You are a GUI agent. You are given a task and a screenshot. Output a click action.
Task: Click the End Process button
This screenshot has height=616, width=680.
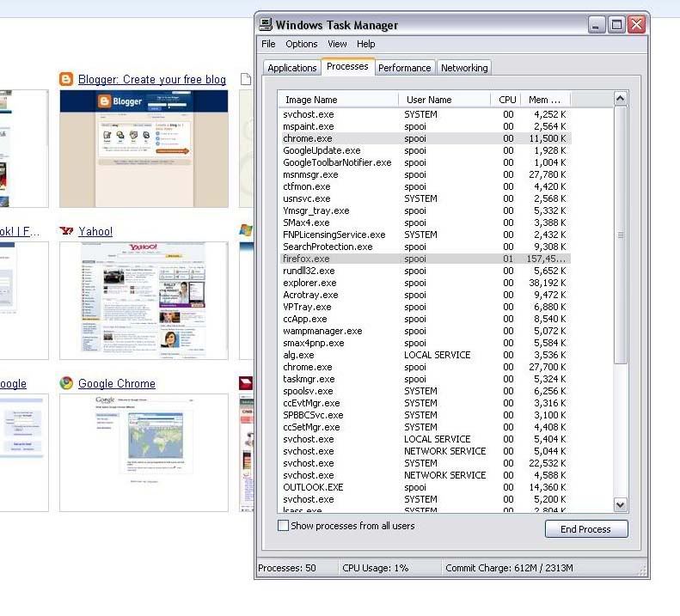(x=586, y=529)
